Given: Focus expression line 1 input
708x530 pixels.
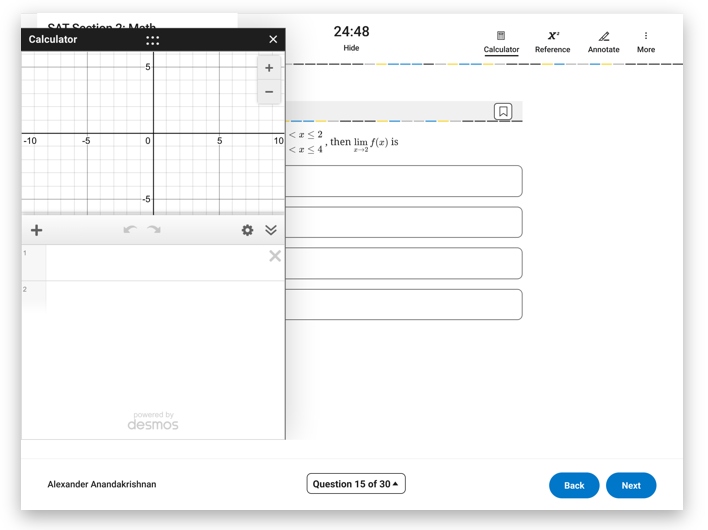Looking at the screenshot, I should (156, 263).
